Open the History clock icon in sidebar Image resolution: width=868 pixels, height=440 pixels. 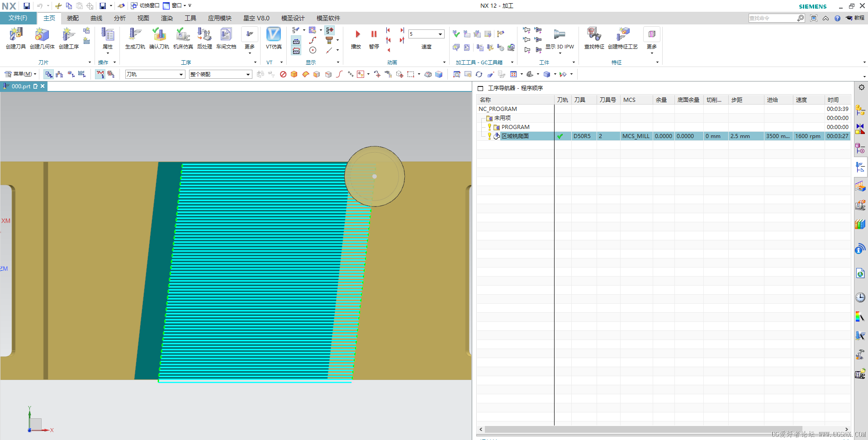tap(860, 297)
